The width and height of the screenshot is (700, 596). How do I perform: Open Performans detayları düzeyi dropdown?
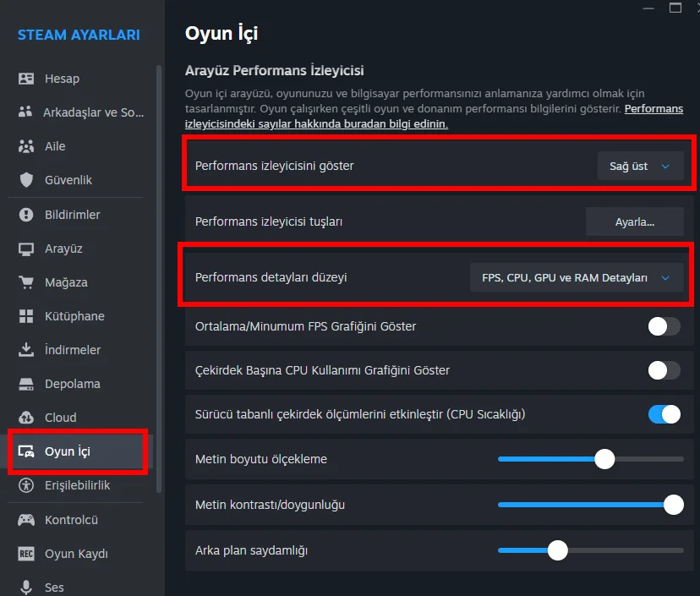(577, 277)
